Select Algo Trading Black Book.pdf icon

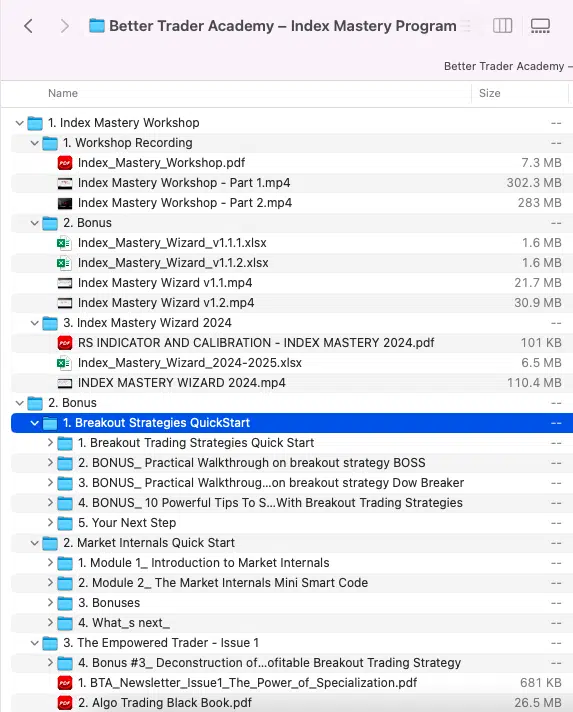tap(65, 702)
